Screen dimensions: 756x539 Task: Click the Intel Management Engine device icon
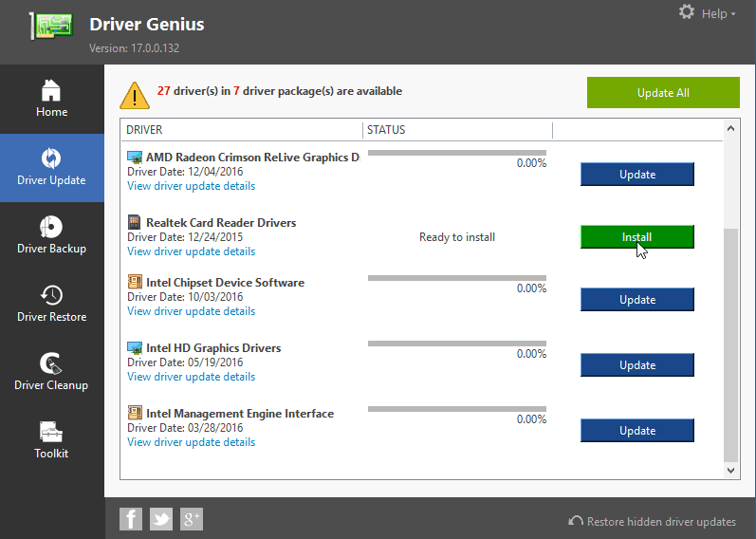(x=135, y=413)
